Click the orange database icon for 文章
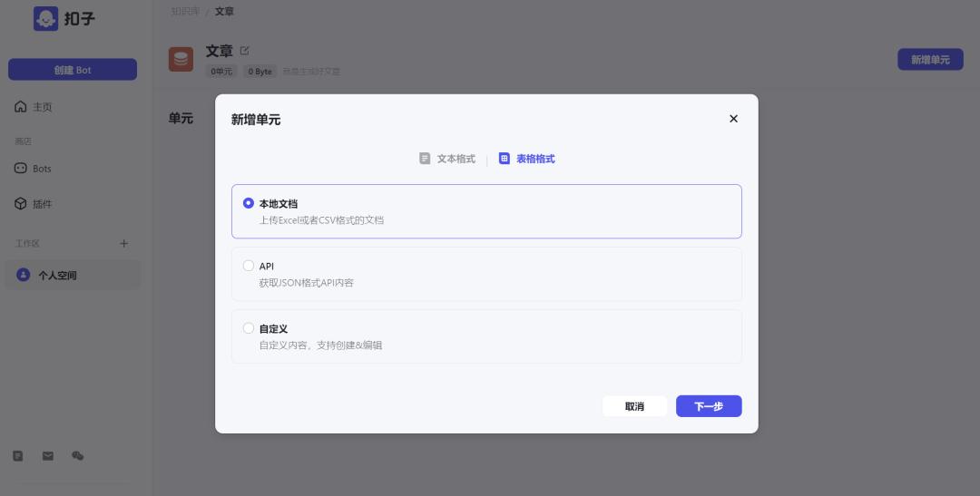Image resolution: width=980 pixels, height=496 pixels. click(x=181, y=59)
